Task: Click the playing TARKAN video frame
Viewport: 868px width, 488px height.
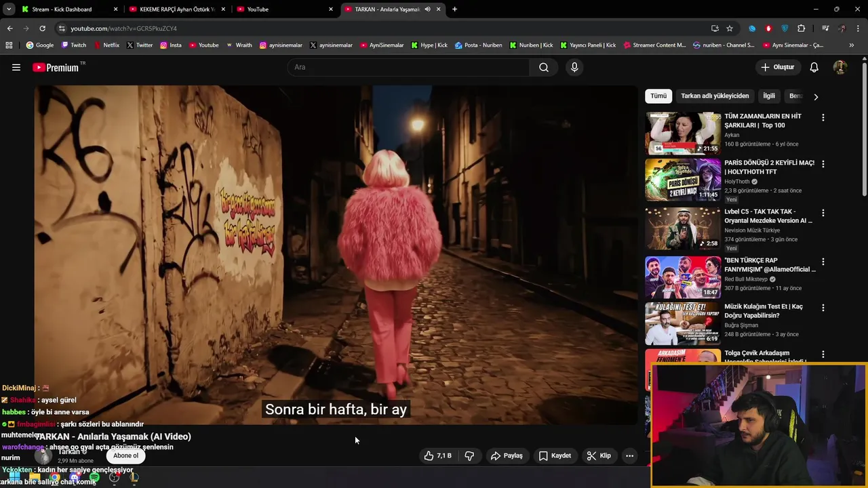Action: (336, 255)
